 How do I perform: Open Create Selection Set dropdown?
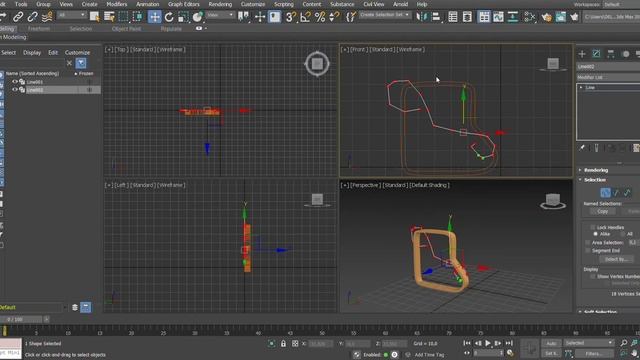385,15
